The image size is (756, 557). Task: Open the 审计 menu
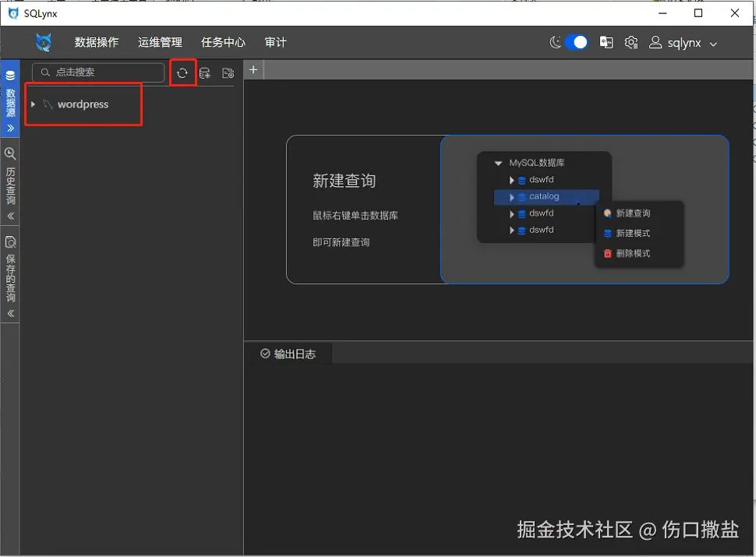pyautogui.click(x=275, y=42)
